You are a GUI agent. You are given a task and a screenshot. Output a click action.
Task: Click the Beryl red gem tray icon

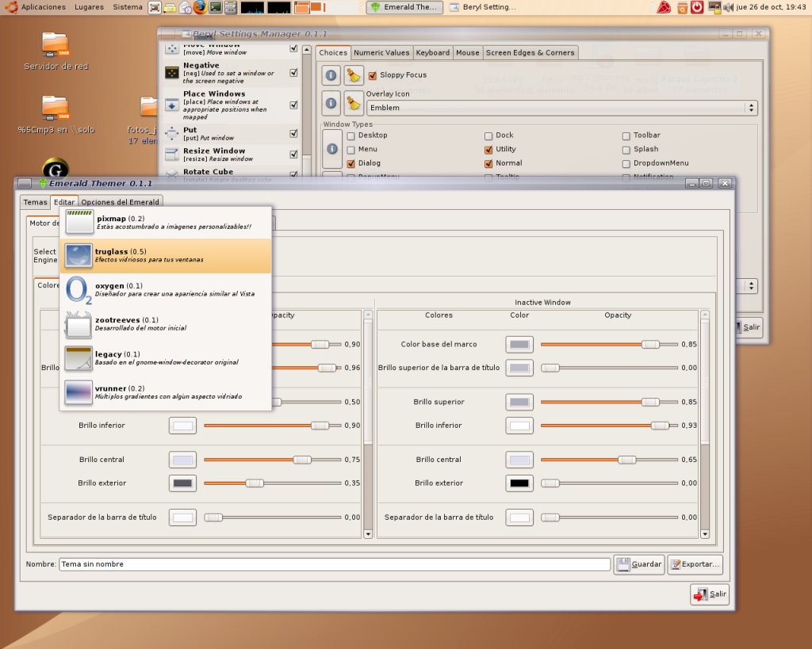[x=664, y=7]
